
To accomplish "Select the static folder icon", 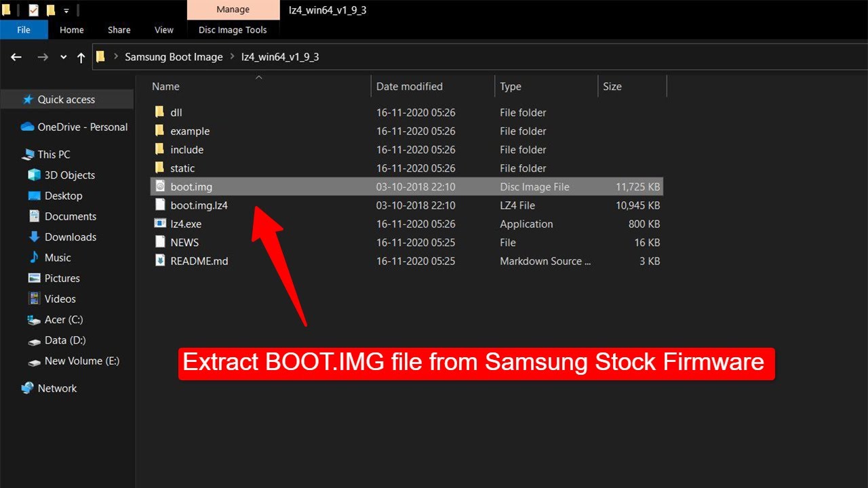I will (x=159, y=167).
